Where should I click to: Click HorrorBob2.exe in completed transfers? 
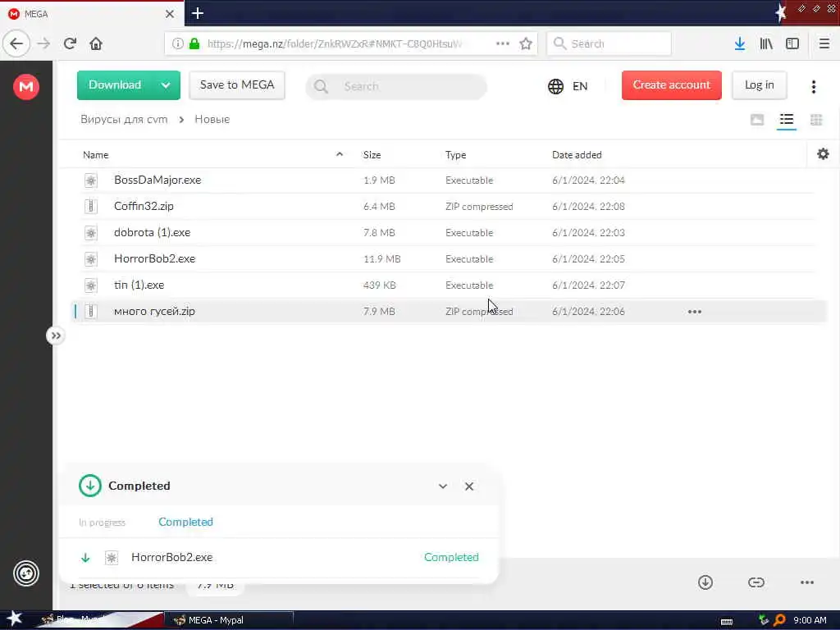(172, 557)
